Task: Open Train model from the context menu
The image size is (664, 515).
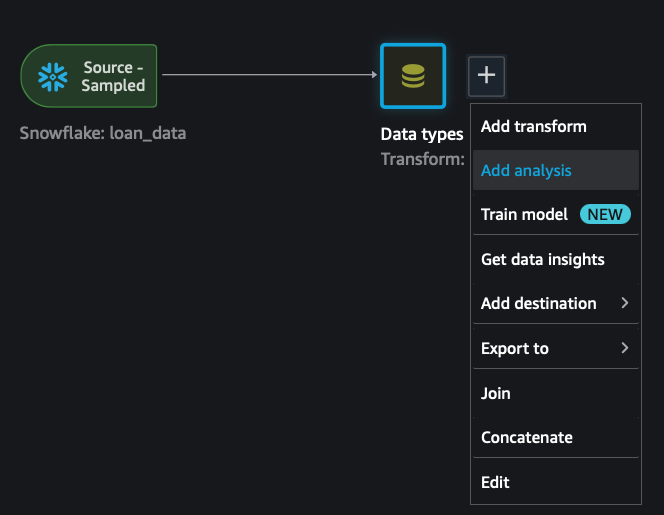Action: 524,214
